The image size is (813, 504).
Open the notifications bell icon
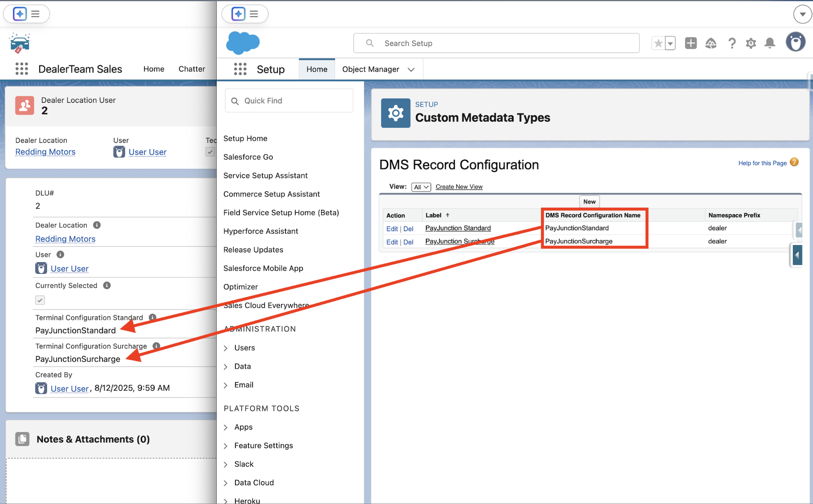770,43
